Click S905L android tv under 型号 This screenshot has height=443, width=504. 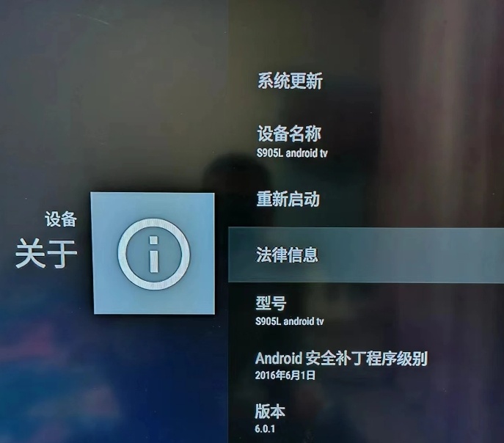[x=290, y=321]
